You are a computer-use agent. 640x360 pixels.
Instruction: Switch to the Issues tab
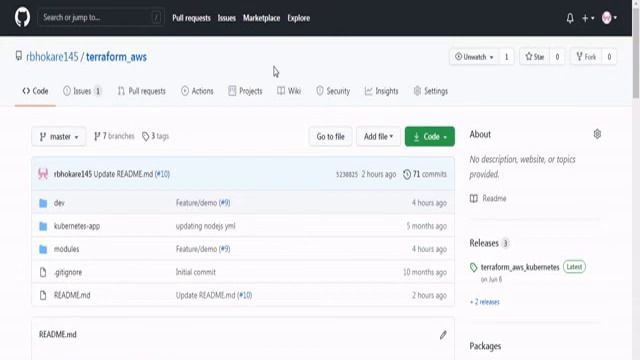(82, 91)
